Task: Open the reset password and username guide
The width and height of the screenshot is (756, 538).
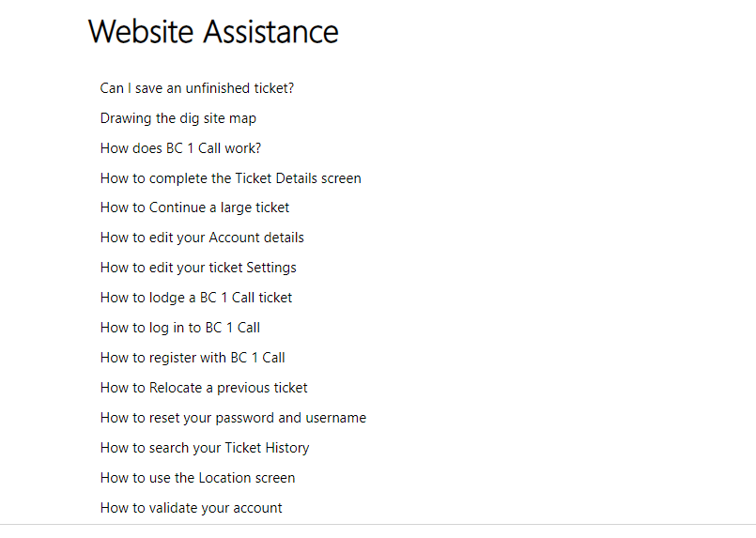Action: [x=233, y=418]
